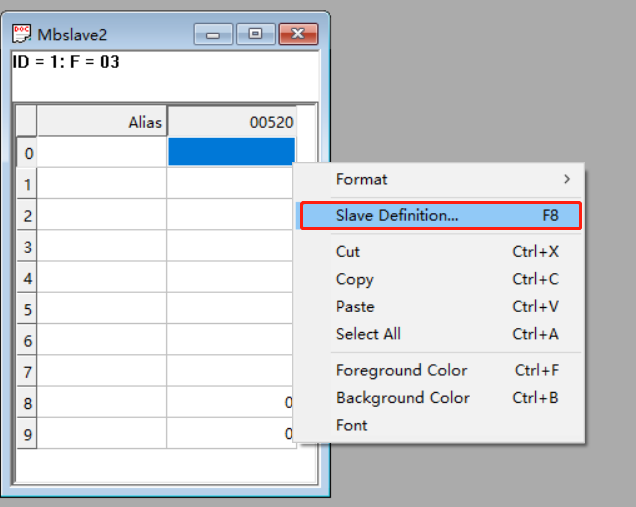Image resolution: width=636 pixels, height=507 pixels.
Task: Click the Alias cell in row 3
Action: tap(102, 246)
